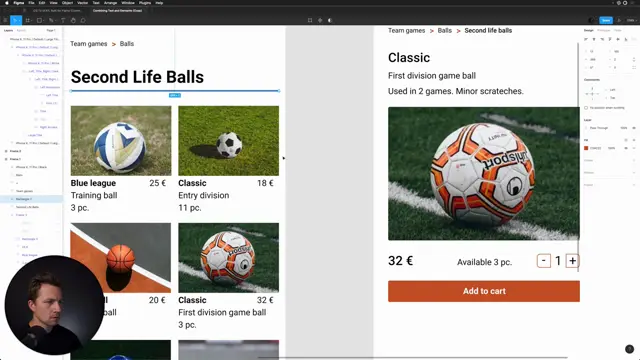This screenshot has height=360, width=640.
Task: Toggle fill visibility eye icon
Action: [626, 148]
